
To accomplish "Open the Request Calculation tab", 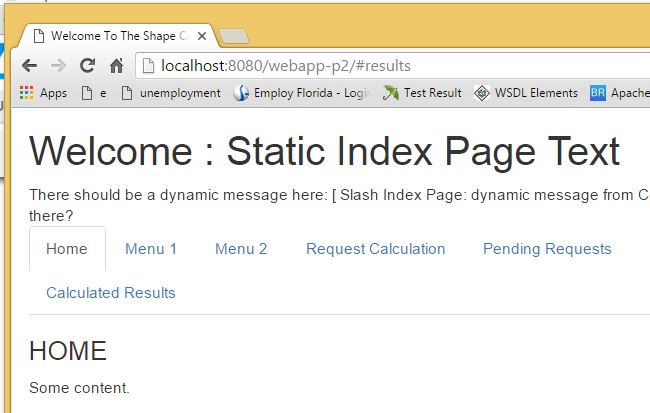I will [375, 249].
